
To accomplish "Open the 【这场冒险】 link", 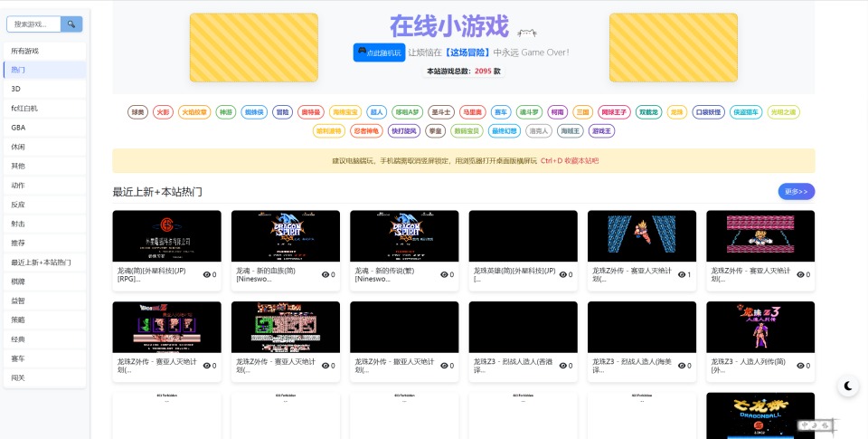I will tap(467, 52).
